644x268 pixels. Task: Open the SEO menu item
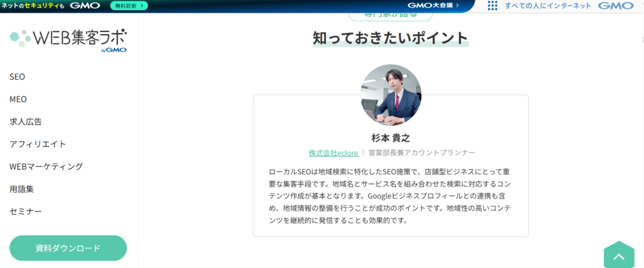(x=18, y=77)
